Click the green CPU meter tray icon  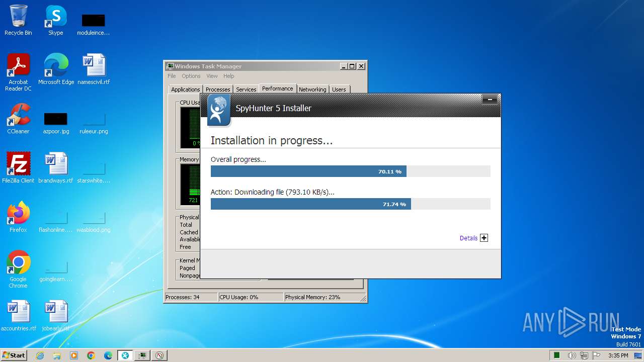[557, 355]
